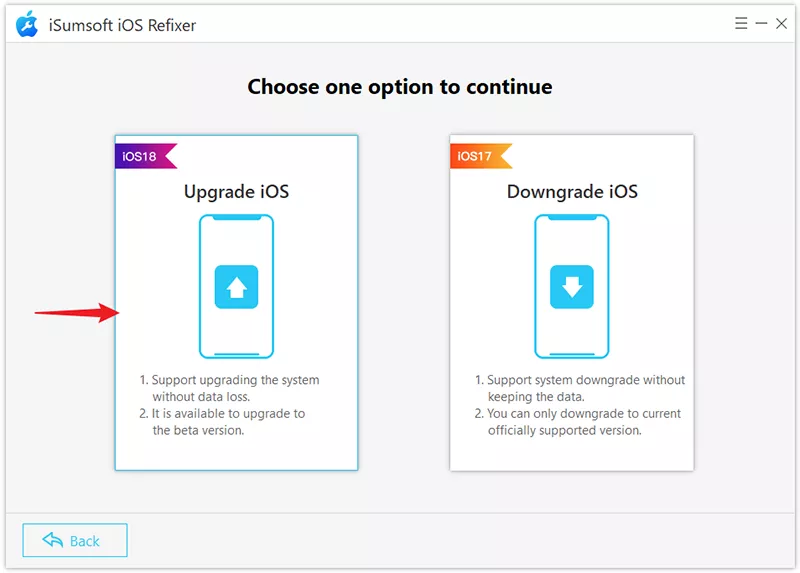Viewport: 800px width, 573px height.
Task: Choose the "Upgrade iOS" heading
Action: (x=236, y=191)
